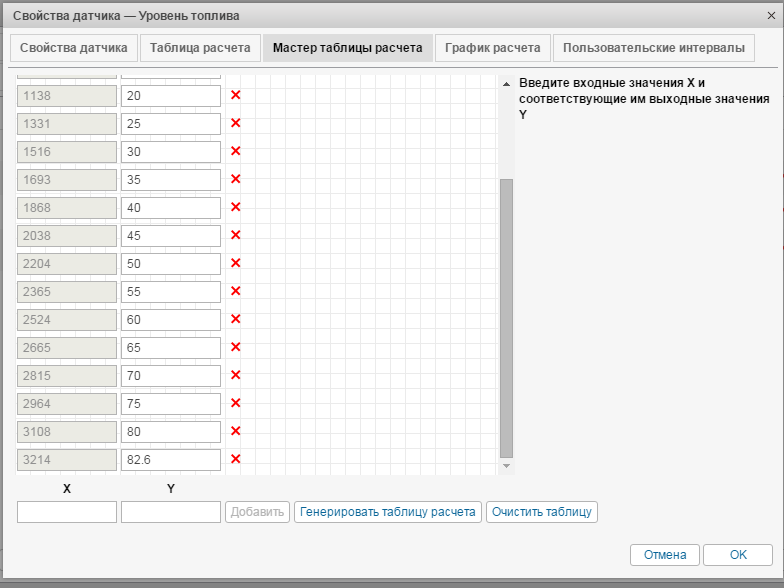This screenshot has height=588, width=784.
Task: Delete the row with X value 1138
Action: click(x=236, y=95)
